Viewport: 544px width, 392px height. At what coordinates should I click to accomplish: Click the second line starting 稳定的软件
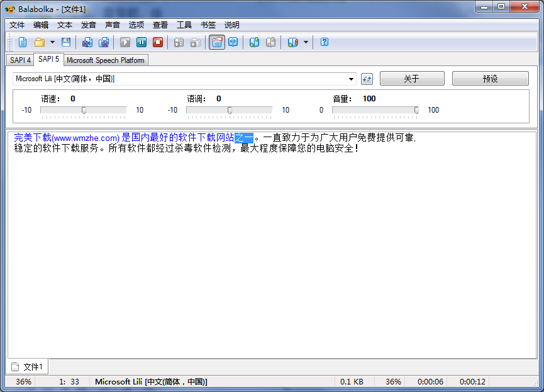point(186,148)
